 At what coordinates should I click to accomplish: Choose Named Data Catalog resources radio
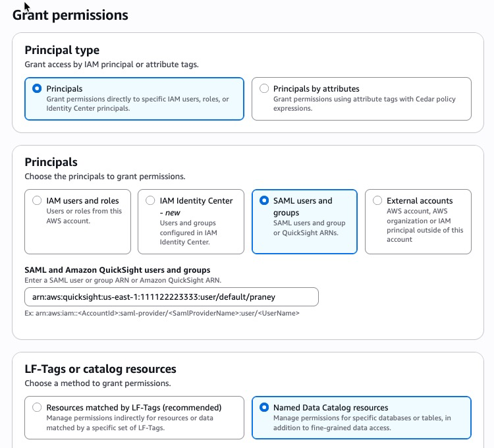pos(264,407)
